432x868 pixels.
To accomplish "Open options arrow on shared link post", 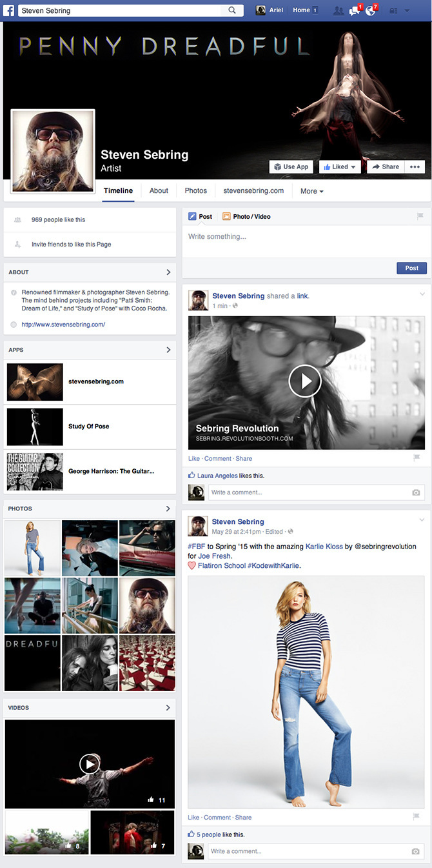I will pyautogui.click(x=422, y=294).
